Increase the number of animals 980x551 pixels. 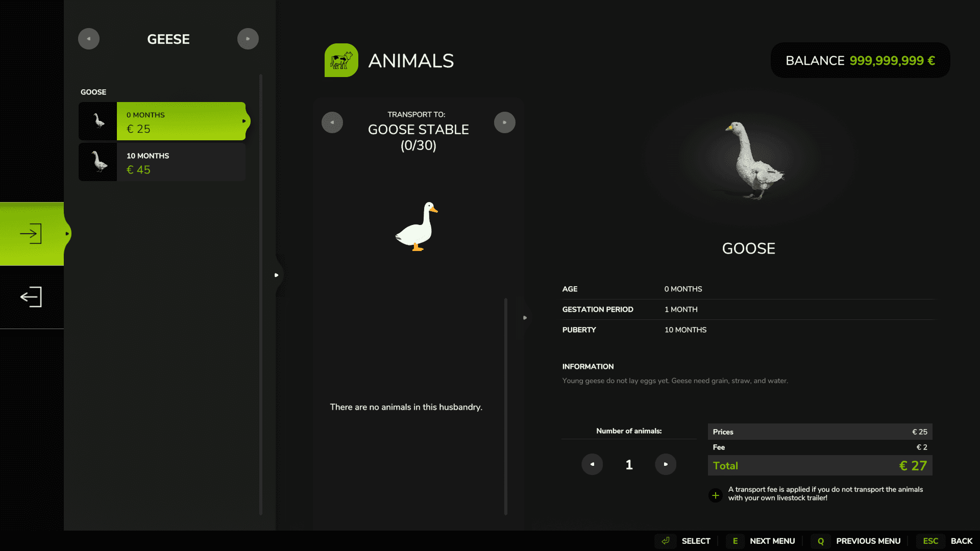click(x=666, y=464)
